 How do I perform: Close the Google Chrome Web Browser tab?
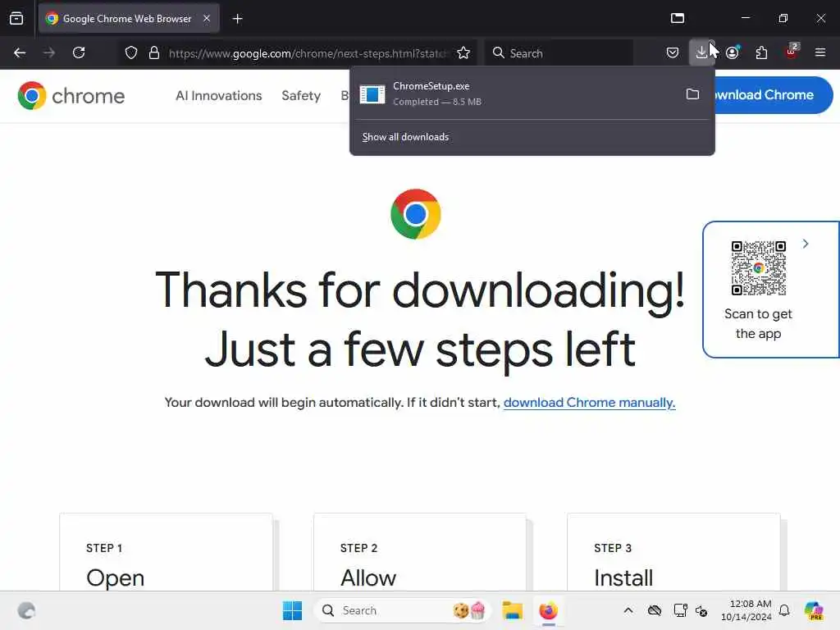(x=207, y=18)
